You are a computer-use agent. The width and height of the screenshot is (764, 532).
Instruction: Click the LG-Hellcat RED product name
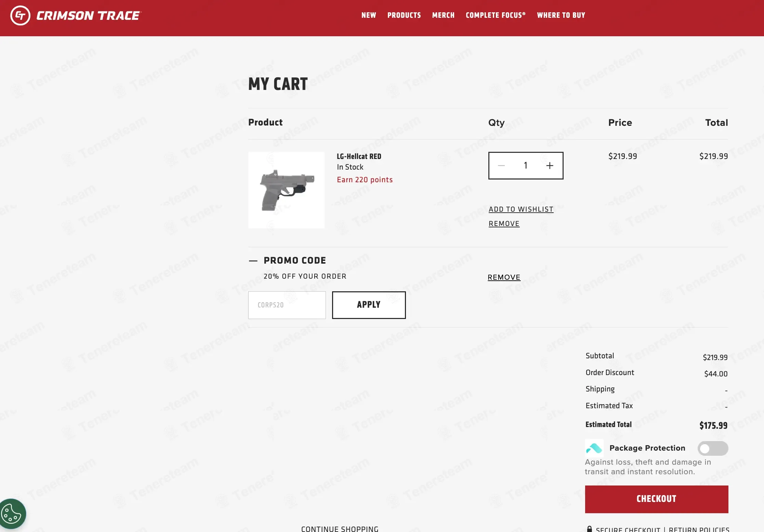click(x=359, y=157)
